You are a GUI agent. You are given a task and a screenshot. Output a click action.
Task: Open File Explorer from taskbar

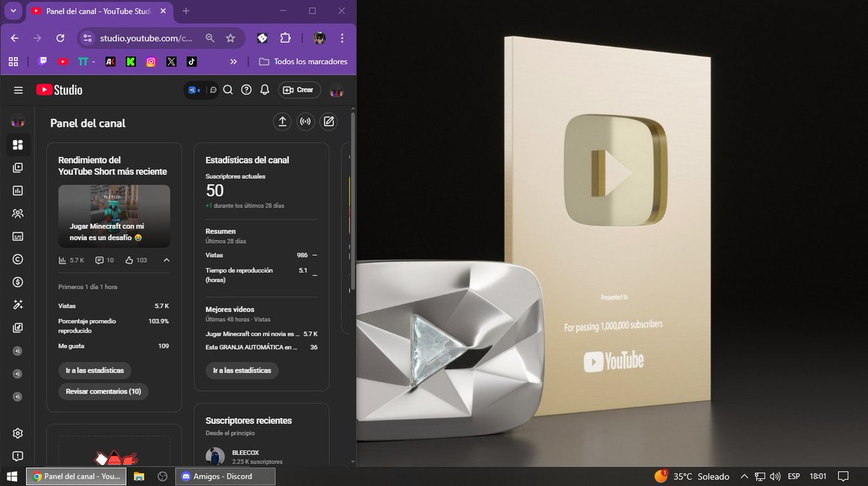click(139, 477)
